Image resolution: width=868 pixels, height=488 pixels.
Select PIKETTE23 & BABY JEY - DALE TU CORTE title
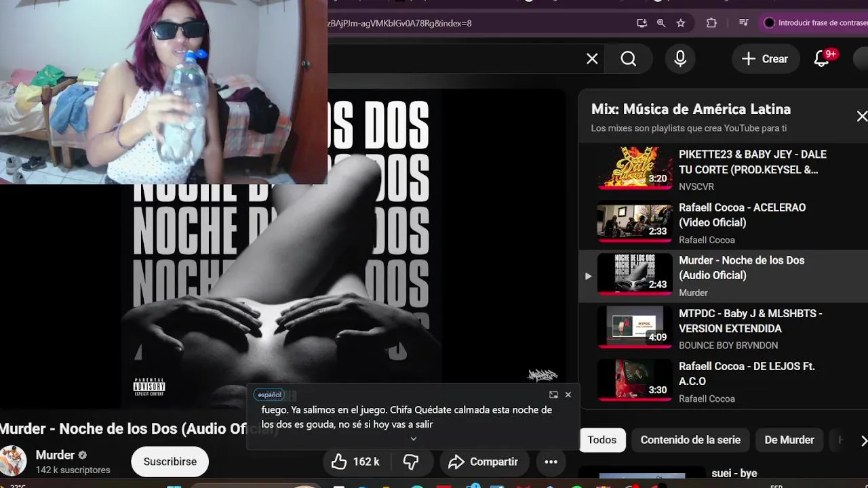click(x=753, y=162)
